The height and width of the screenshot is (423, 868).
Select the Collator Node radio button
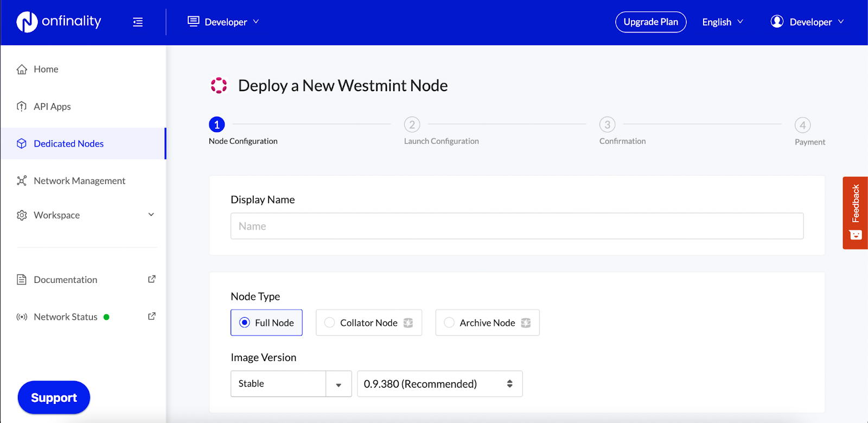329,323
